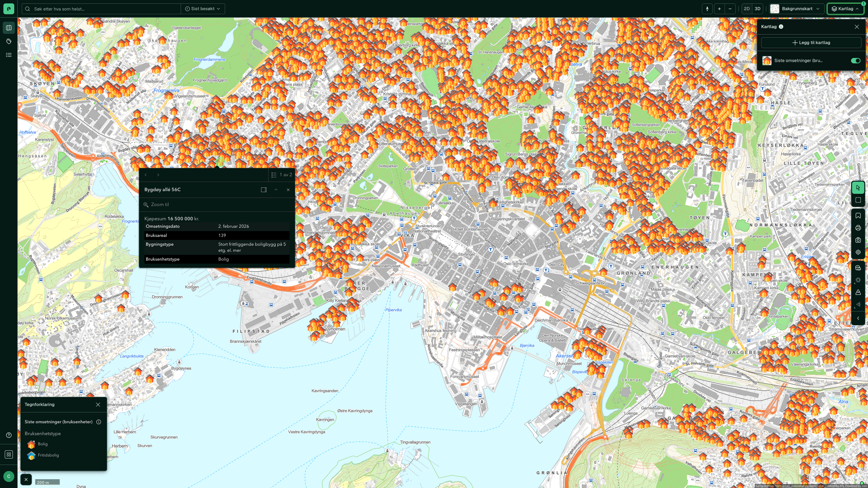Open the map view in left sidebar
The width and height of the screenshot is (868, 488).
click(x=9, y=28)
